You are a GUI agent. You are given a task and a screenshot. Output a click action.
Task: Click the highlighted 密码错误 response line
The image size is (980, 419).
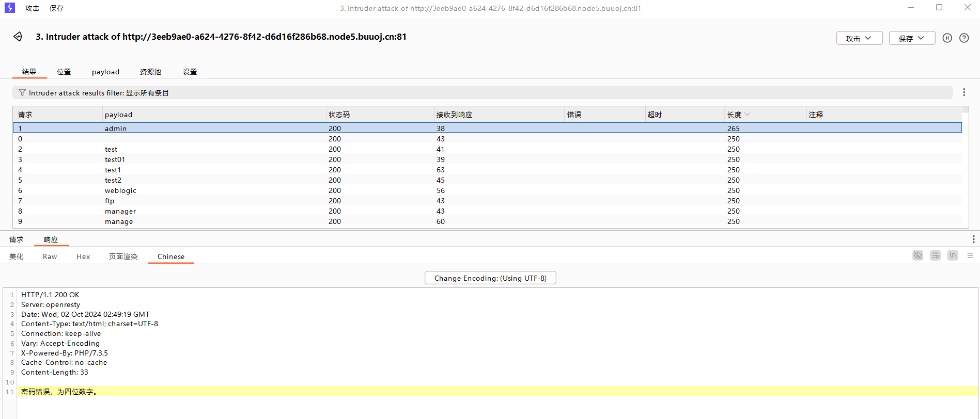coord(497,392)
